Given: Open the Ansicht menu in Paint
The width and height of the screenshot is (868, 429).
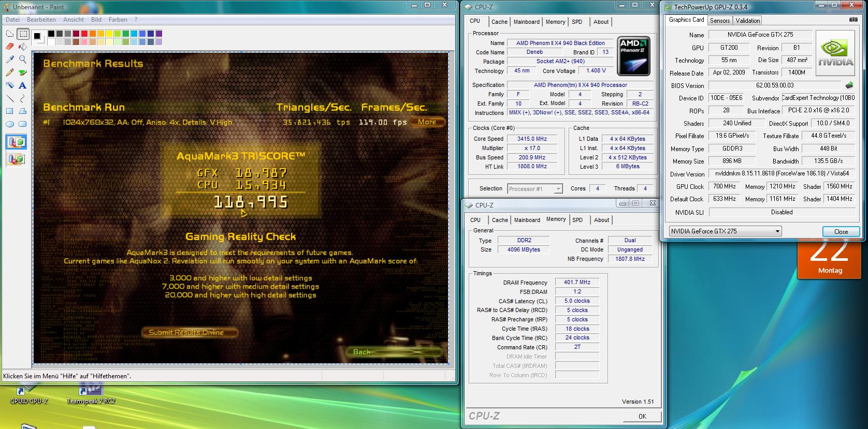Looking at the screenshot, I should 74,20.
